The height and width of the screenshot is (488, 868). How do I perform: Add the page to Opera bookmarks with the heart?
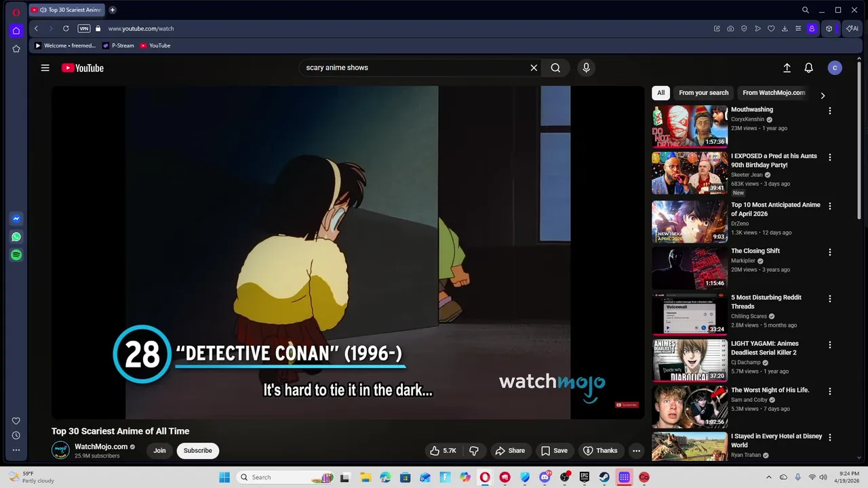[x=771, y=28]
